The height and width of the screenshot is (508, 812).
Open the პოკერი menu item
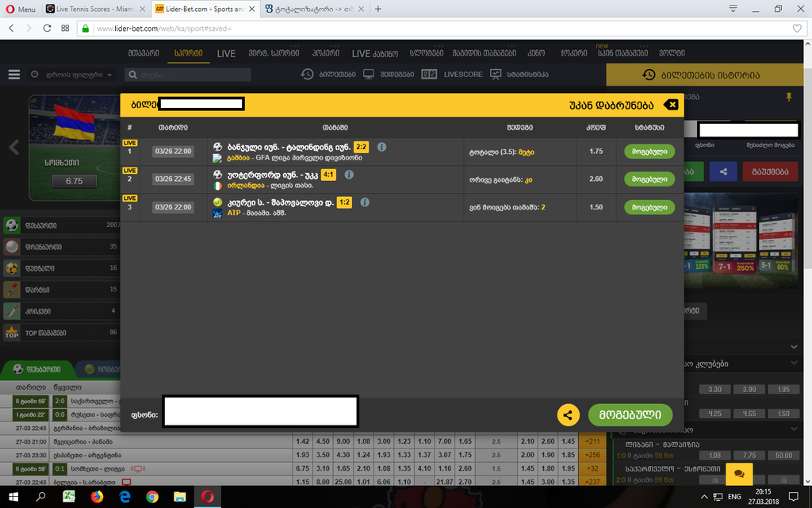point(326,53)
